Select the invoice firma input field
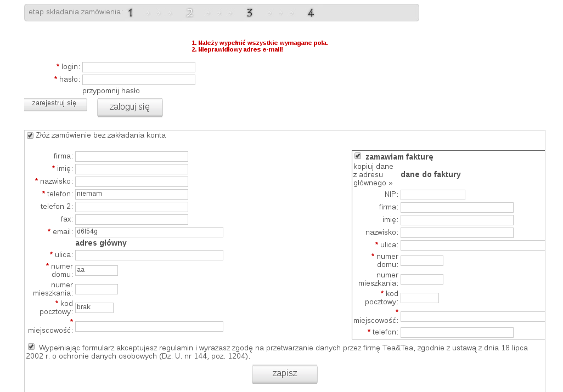This screenshot has width=563, height=392. coord(457,207)
